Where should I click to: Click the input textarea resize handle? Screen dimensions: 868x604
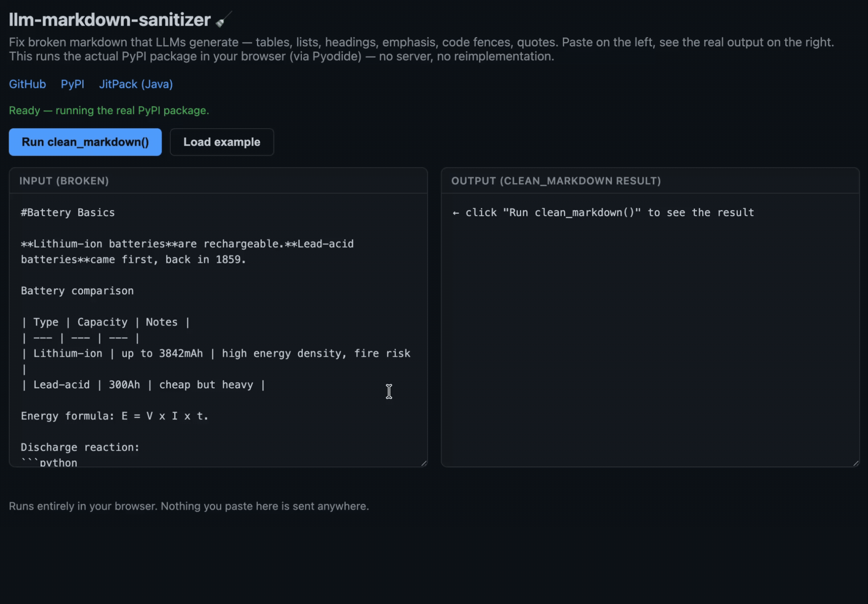(424, 463)
